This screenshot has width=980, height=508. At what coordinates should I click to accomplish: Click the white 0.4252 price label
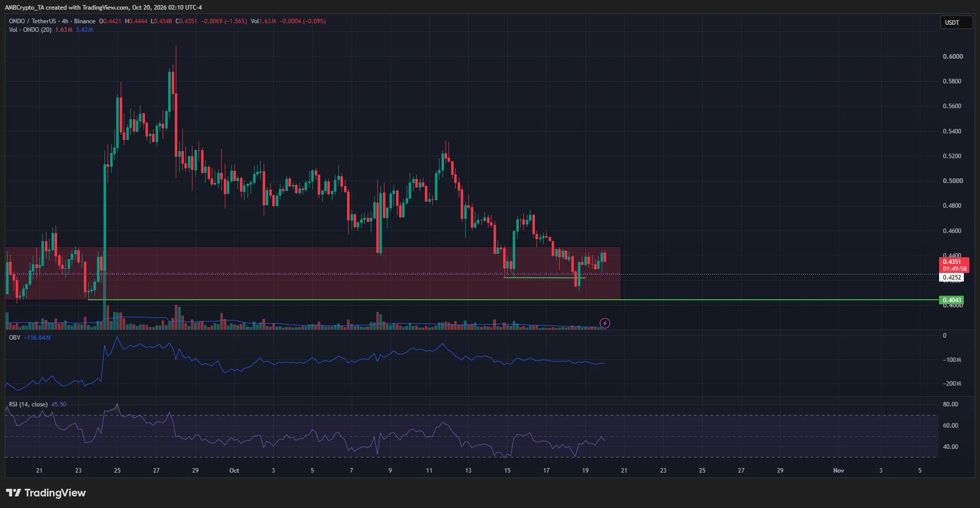click(x=952, y=278)
